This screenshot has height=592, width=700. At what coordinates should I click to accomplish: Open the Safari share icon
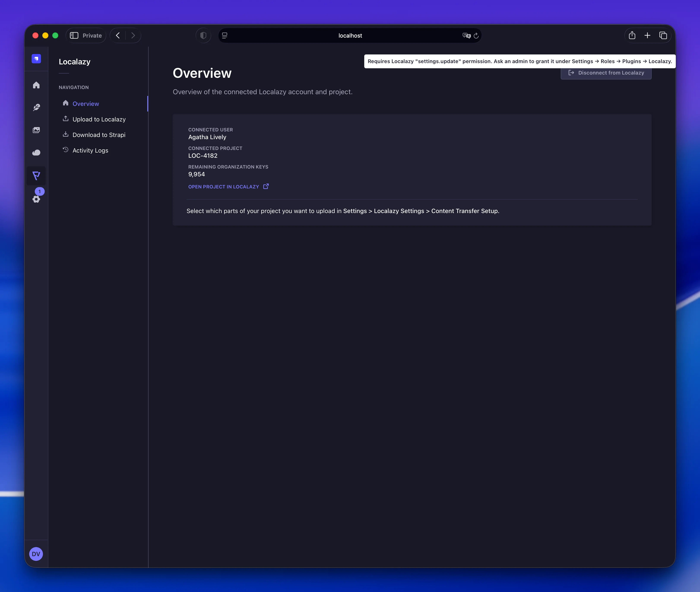tap(632, 35)
